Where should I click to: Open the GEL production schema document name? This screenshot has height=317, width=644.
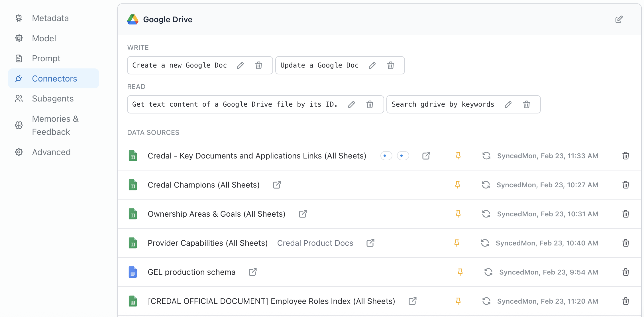pos(191,272)
